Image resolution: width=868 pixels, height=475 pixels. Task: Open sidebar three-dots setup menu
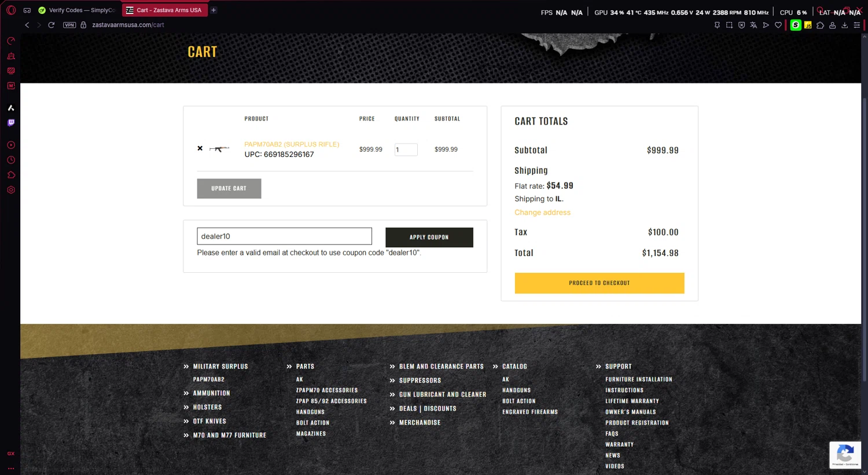pos(11,468)
